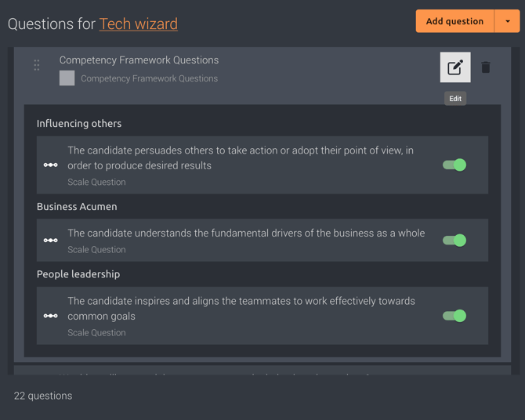Open the Add question dropdown arrow
This screenshot has width=525, height=420.
pyautogui.click(x=507, y=21)
